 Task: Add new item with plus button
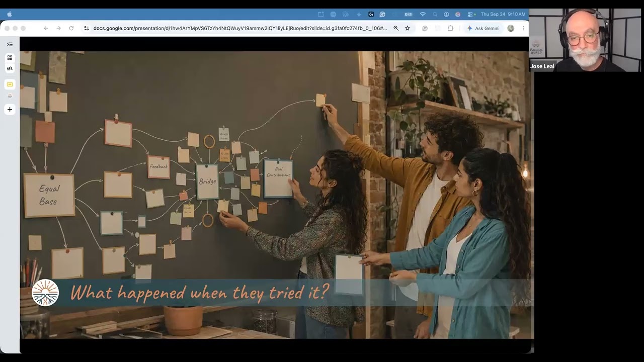tap(10, 109)
